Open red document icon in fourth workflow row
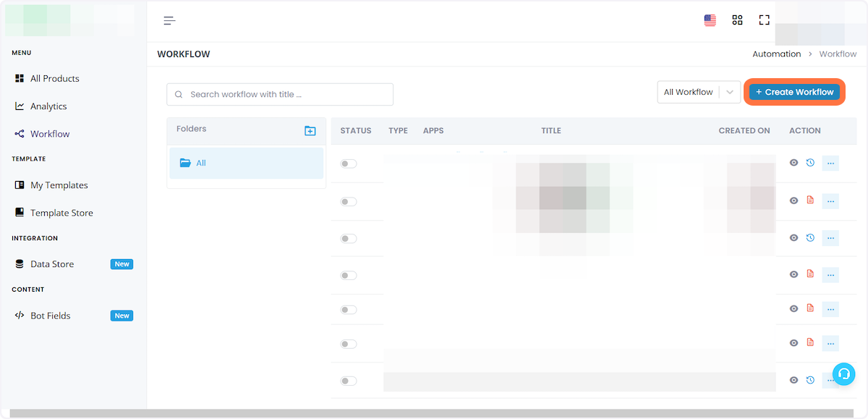 point(810,274)
